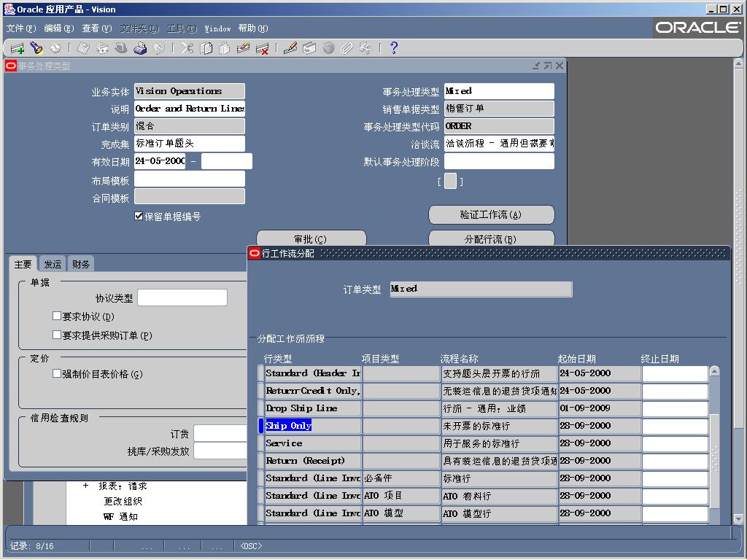Open Find with the flashlight icon

pos(36,48)
